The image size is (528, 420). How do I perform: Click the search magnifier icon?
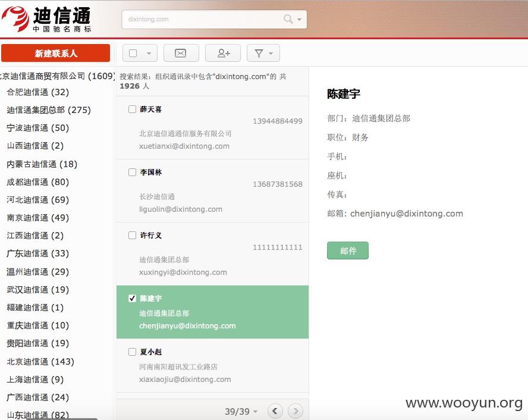point(288,19)
